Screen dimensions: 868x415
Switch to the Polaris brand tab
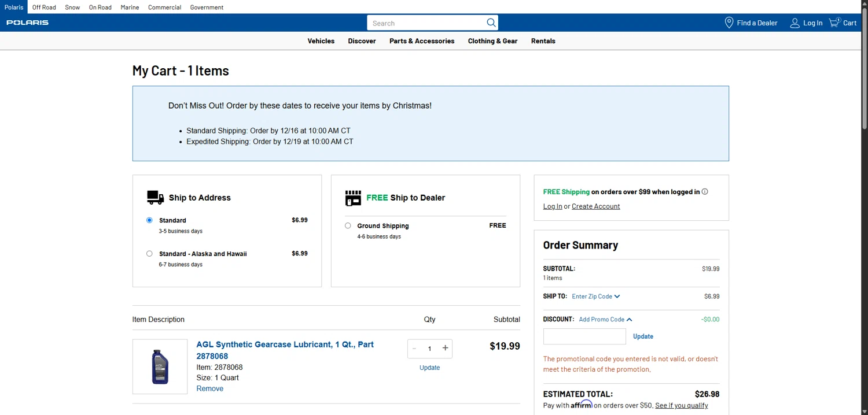tap(14, 7)
